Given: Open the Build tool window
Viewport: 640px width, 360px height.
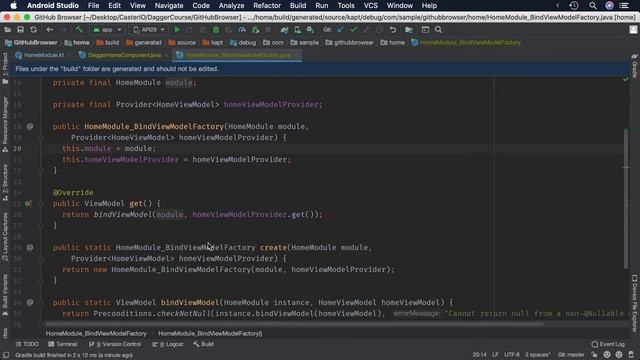Looking at the screenshot, I should [x=204, y=344].
